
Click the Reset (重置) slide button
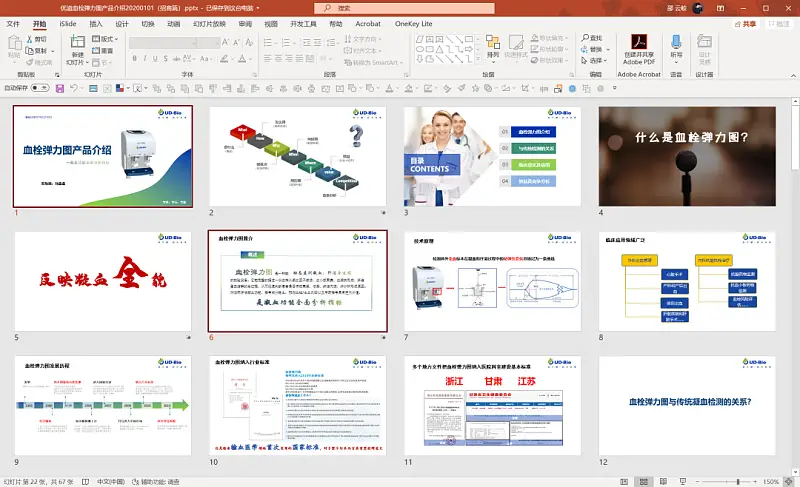click(103, 50)
